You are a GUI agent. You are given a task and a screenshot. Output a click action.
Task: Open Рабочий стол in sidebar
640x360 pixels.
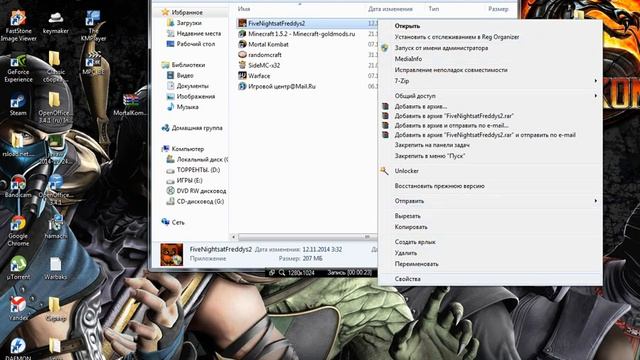191,44
